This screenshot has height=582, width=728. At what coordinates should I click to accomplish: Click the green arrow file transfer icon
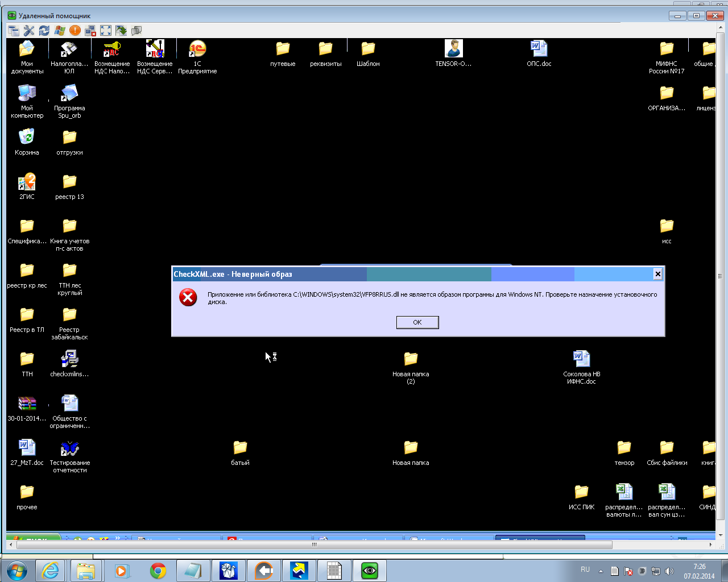pyautogui.click(x=121, y=31)
